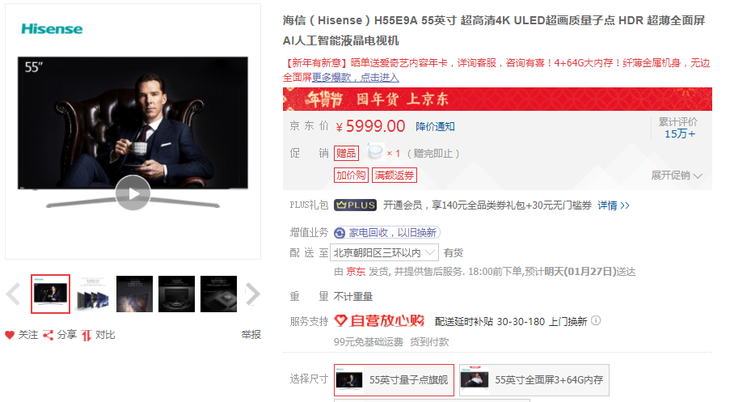Click the PLUS member badge
The height and width of the screenshot is (402, 730).
(x=355, y=205)
